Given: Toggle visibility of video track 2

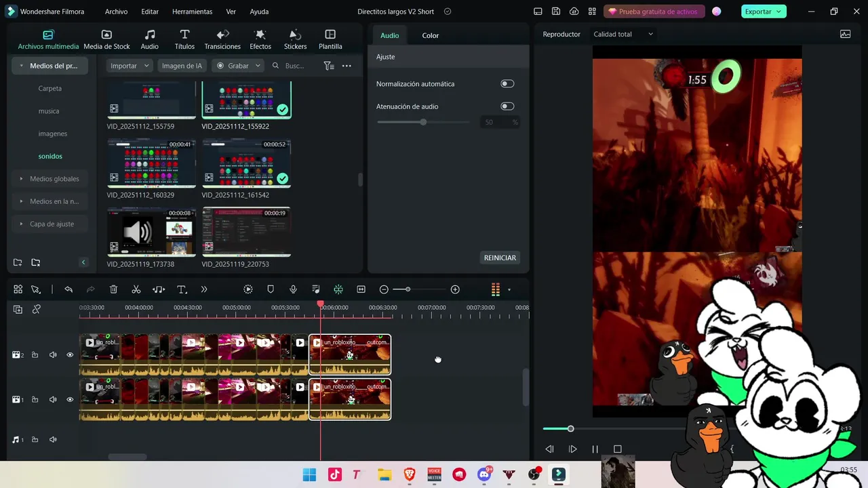Looking at the screenshot, I should [70, 354].
